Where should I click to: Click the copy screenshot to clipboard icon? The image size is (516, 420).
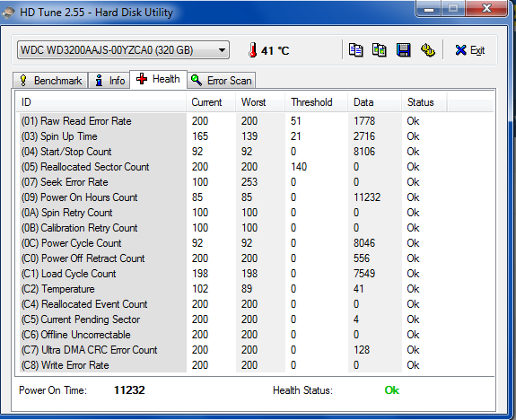(379, 50)
